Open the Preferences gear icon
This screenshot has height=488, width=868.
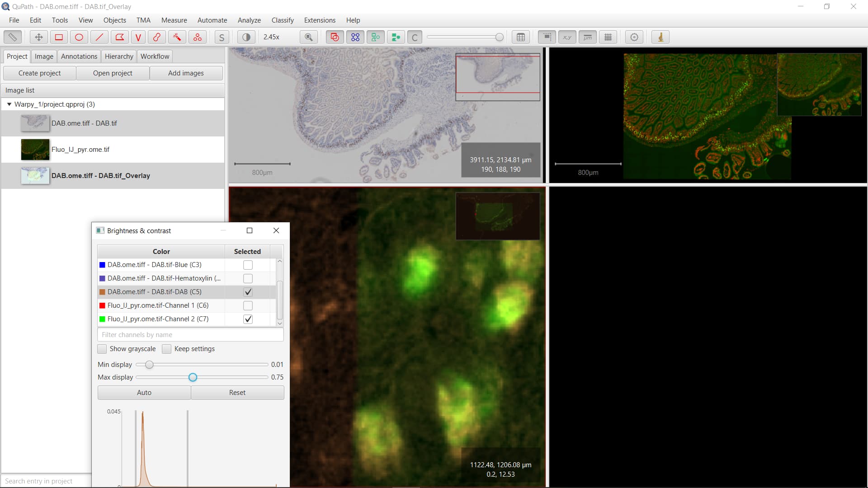634,37
